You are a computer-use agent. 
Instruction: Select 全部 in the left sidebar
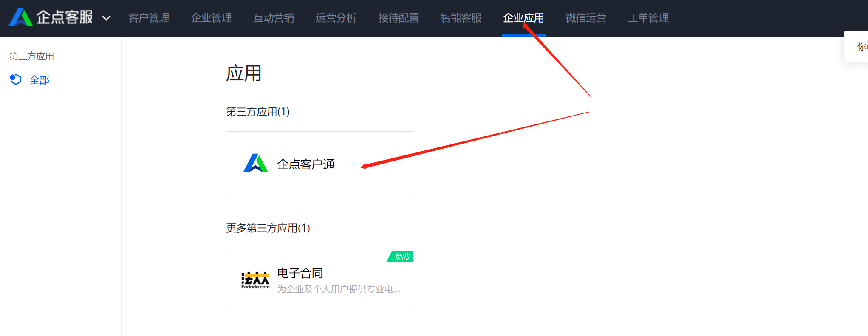point(40,80)
